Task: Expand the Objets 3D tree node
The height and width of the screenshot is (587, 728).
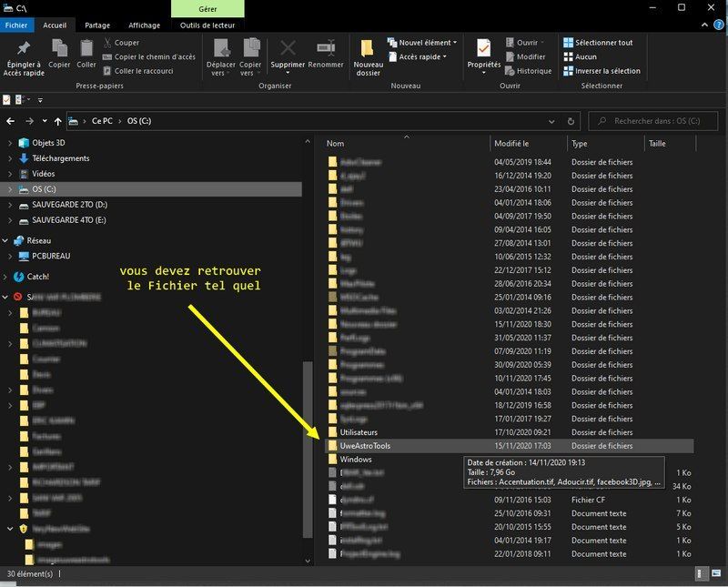Action: [10, 143]
